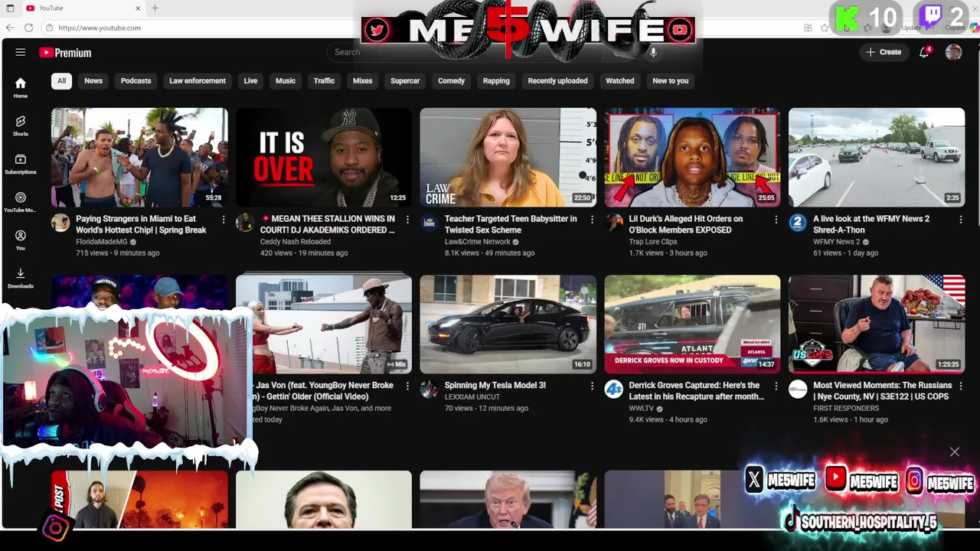Select the Comedy filter chip
980x551 pixels.
(451, 80)
